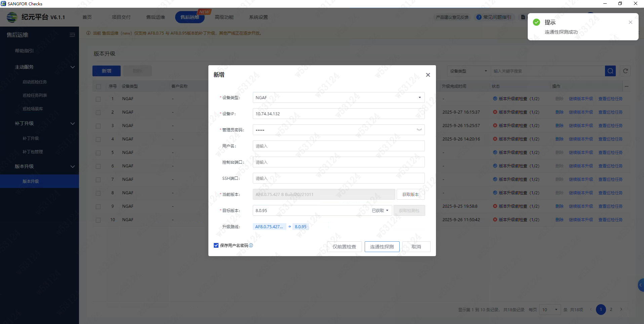Click the refresh list icon

(625, 71)
